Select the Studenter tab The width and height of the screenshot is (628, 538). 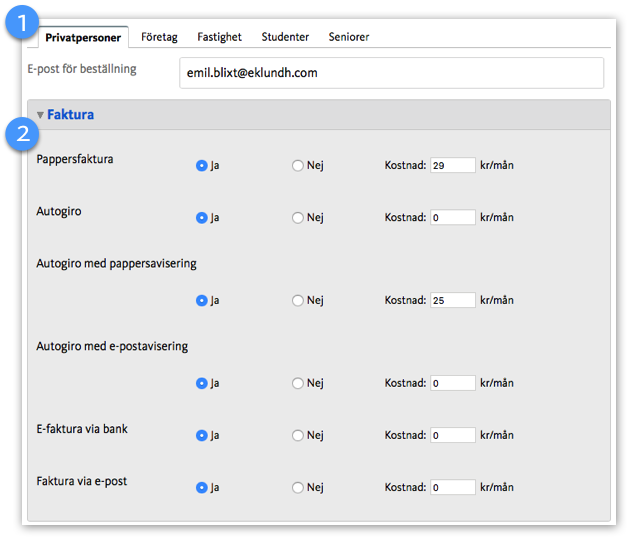coord(285,37)
